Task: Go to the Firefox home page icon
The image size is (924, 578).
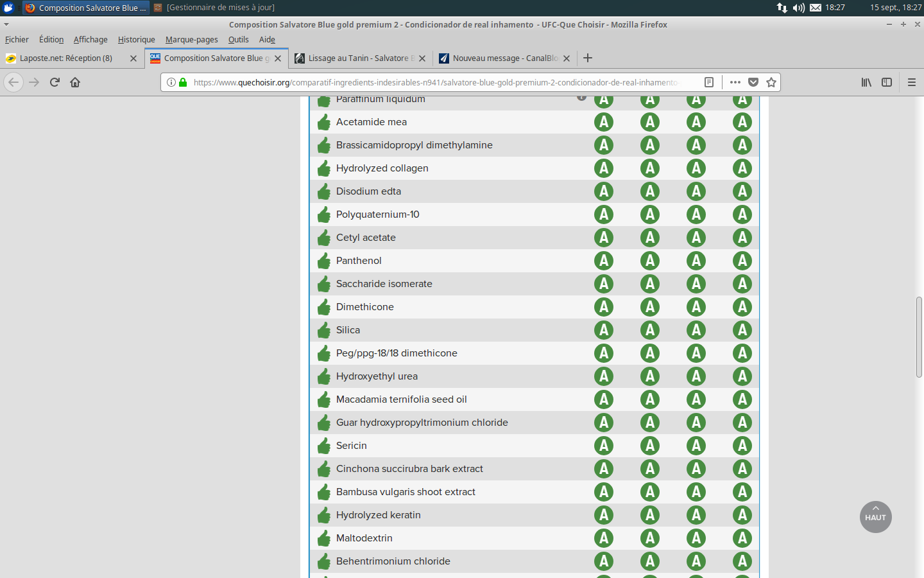Action: pos(75,82)
